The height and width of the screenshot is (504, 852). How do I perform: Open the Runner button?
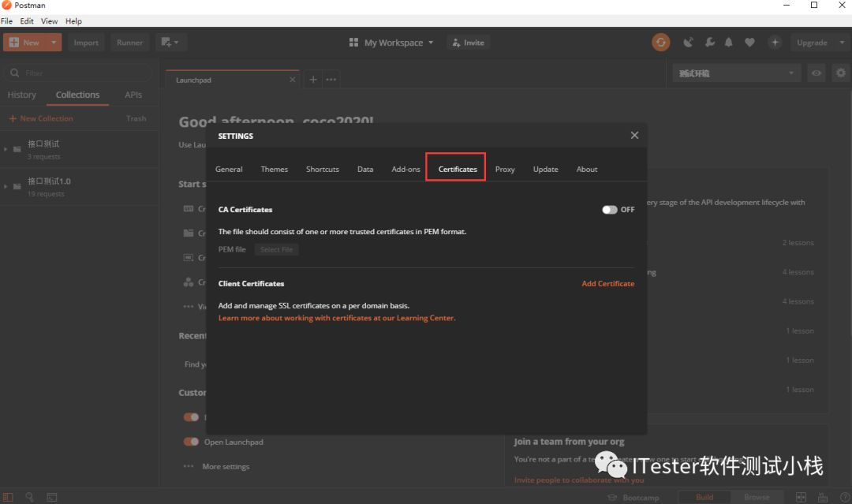point(129,43)
